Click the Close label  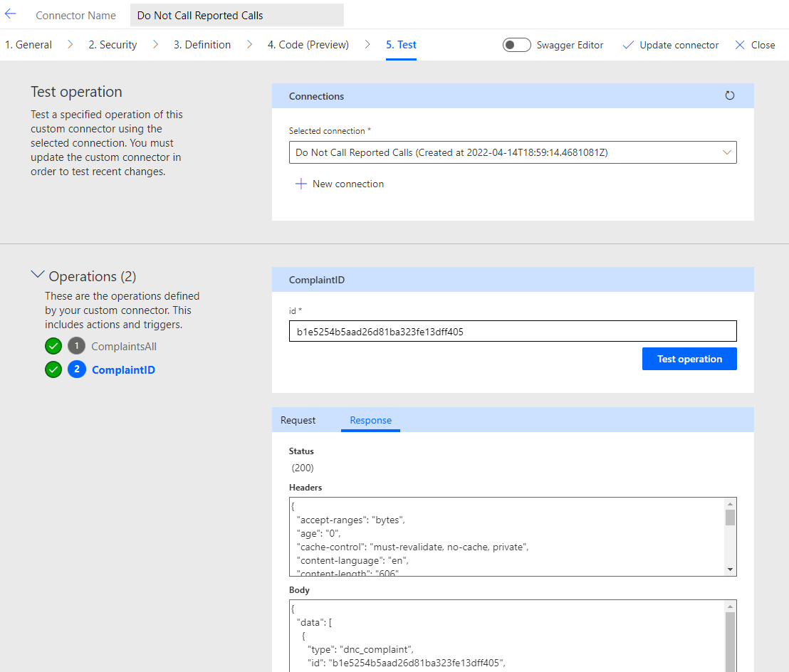pos(763,45)
